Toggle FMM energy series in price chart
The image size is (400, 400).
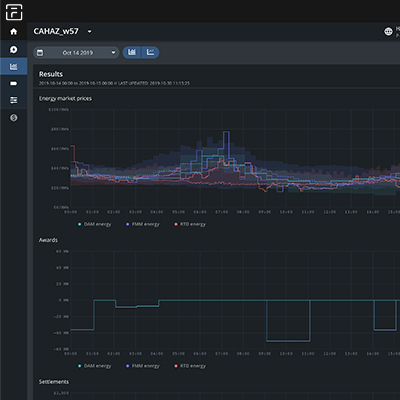tap(143, 224)
